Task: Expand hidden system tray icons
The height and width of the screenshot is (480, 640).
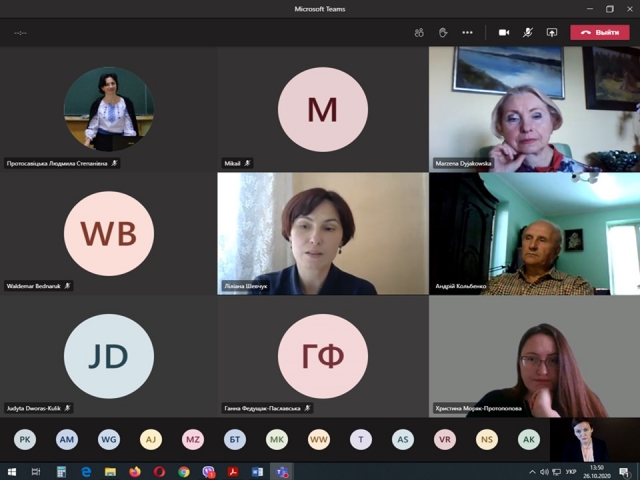Action: [x=532, y=472]
